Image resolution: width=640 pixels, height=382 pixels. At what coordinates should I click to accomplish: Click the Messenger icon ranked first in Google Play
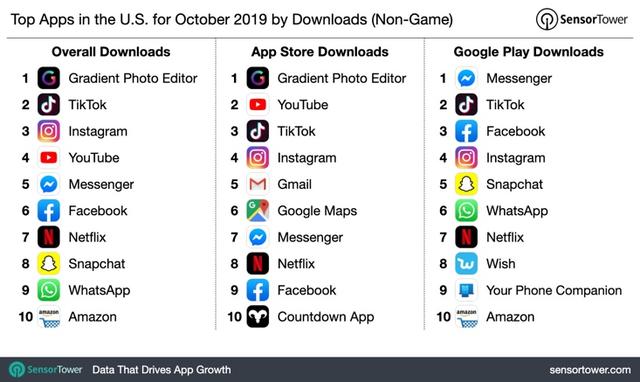click(x=467, y=78)
